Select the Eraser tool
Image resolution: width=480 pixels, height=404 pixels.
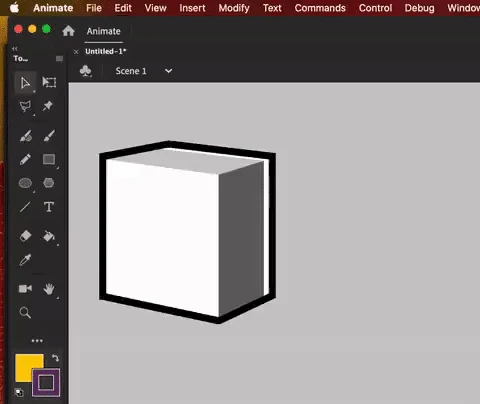[25, 236]
